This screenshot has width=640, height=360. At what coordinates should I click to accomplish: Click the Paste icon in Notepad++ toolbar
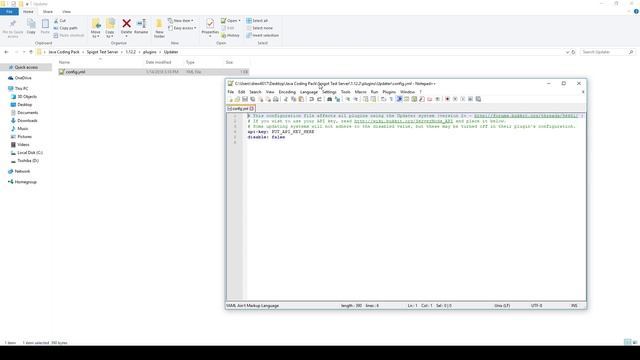pos(301,99)
